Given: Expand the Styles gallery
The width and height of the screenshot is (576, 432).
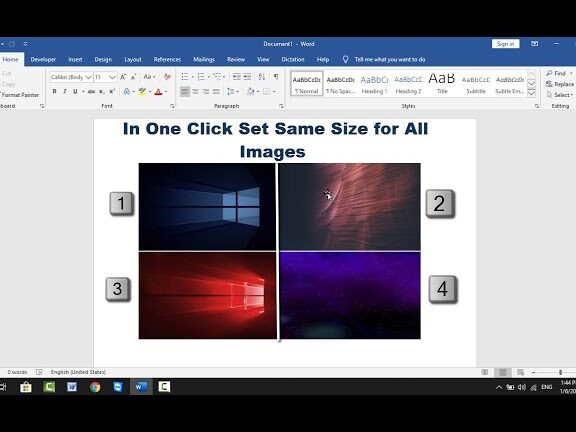Looking at the screenshot, I should click(x=531, y=93).
